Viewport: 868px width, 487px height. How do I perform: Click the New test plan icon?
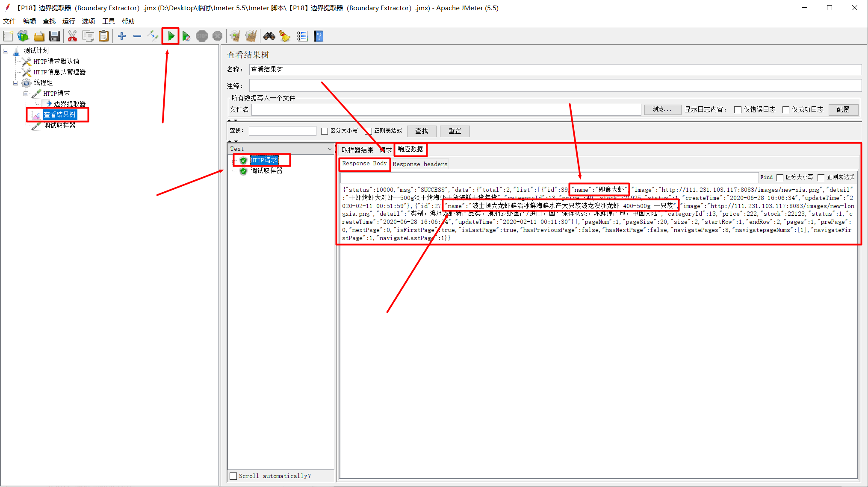click(8, 36)
